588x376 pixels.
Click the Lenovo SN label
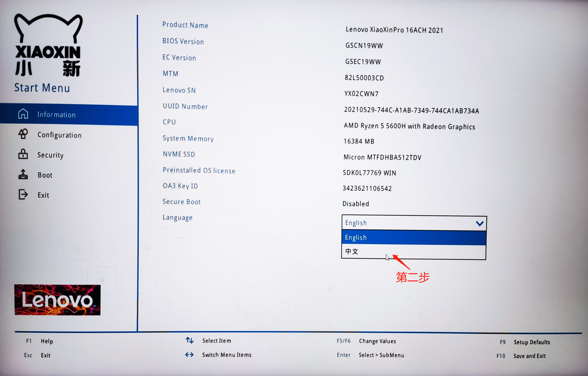coord(179,90)
